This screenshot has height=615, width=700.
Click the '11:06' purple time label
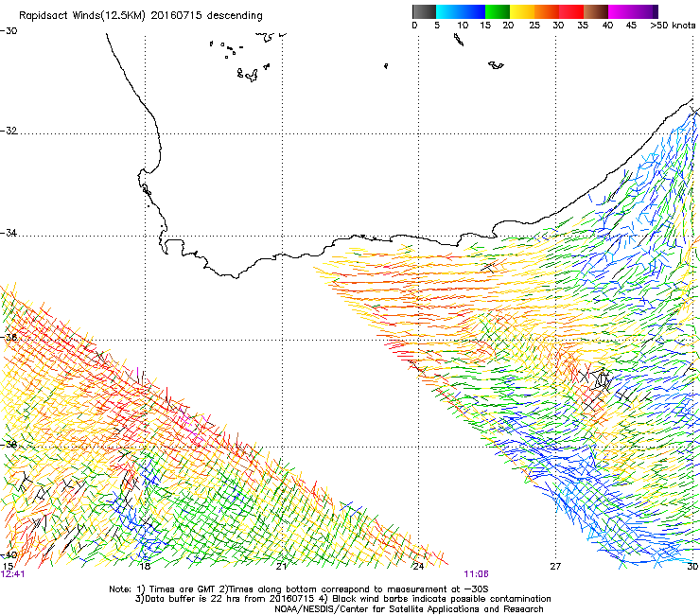click(x=476, y=574)
